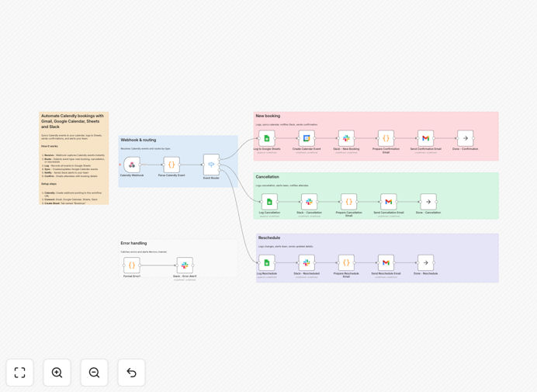Select the Log Reschedule Sheets node
Viewport: 537px width, 392px height.
click(x=267, y=263)
